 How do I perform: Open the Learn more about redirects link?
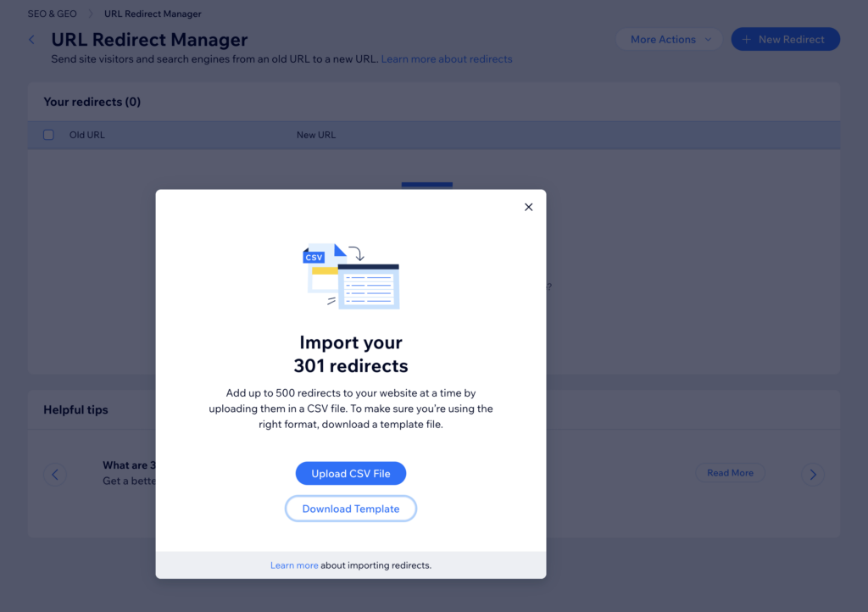[447, 58]
